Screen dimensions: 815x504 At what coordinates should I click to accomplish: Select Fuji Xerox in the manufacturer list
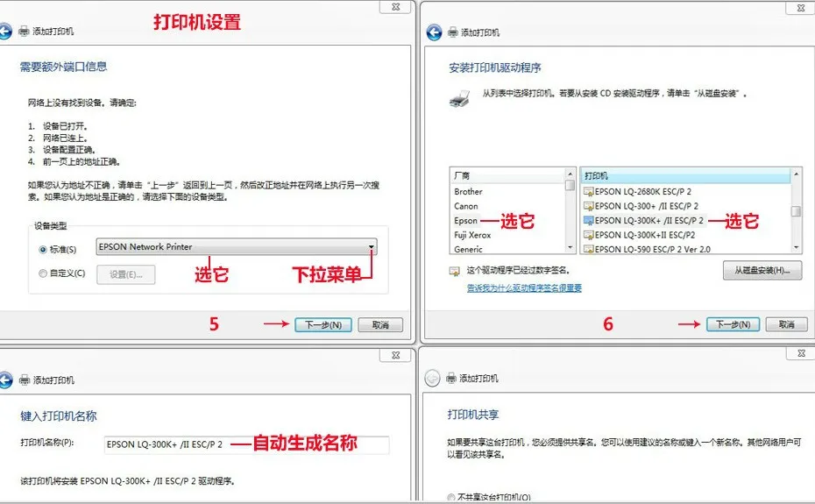coord(472,235)
